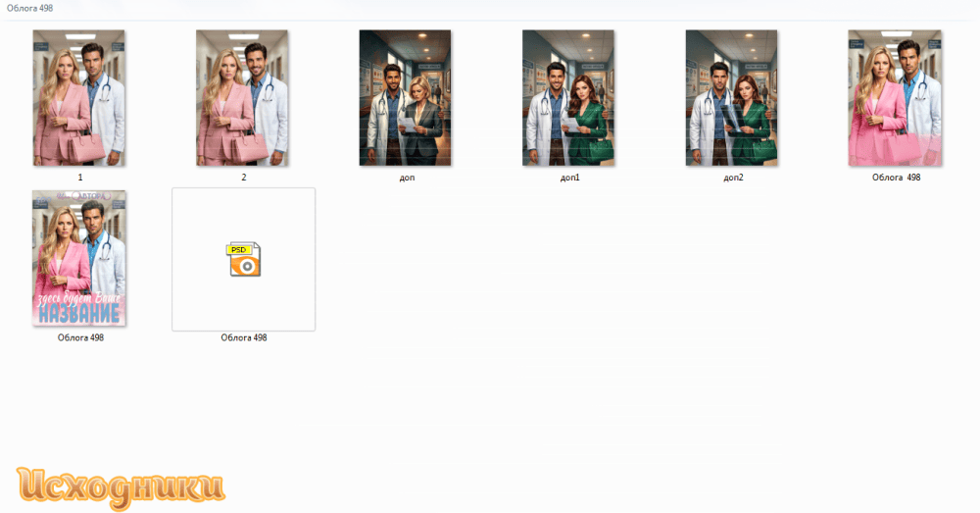980x513 pixels.
Task: Click the orange 'Исходники' watermark text
Action: pos(120,487)
